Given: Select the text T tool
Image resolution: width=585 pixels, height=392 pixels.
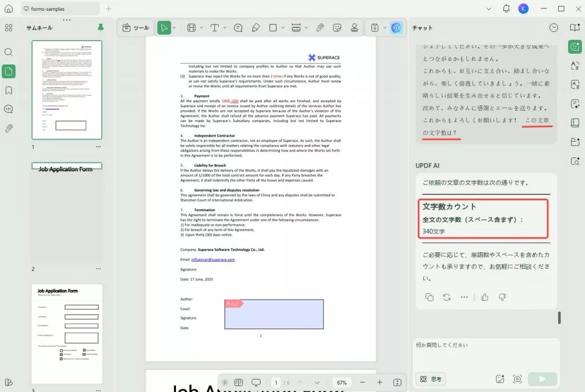Looking at the screenshot, I should pyautogui.click(x=215, y=27).
